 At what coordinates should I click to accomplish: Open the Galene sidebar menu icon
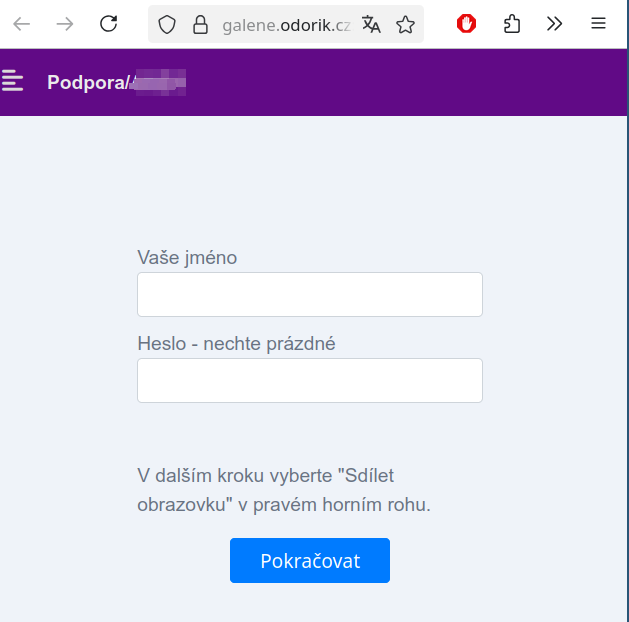point(12,81)
